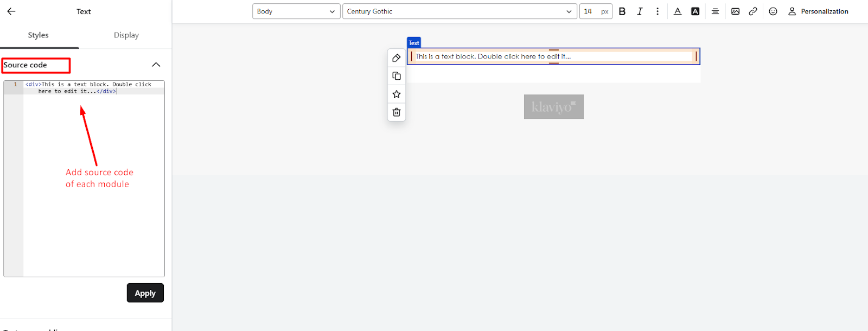868x331 pixels.
Task: Insert an image using the toolbar
Action: coord(735,11)
